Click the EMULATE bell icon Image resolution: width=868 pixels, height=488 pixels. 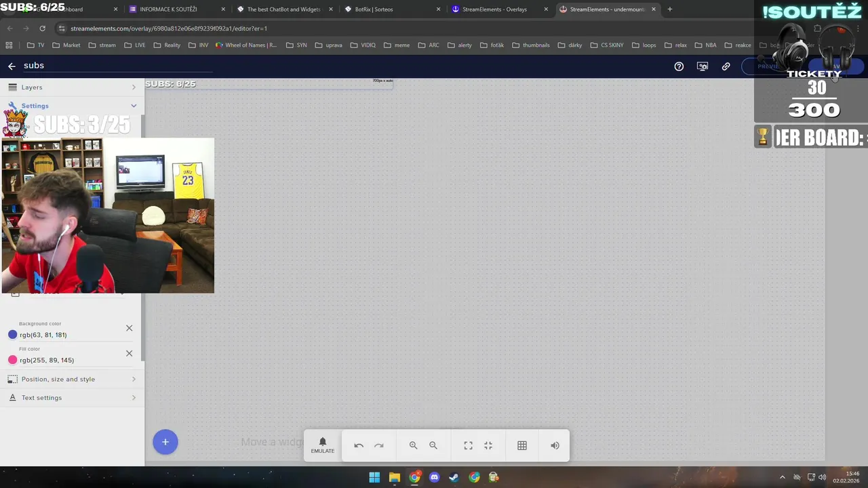click(x=323, y=445)
